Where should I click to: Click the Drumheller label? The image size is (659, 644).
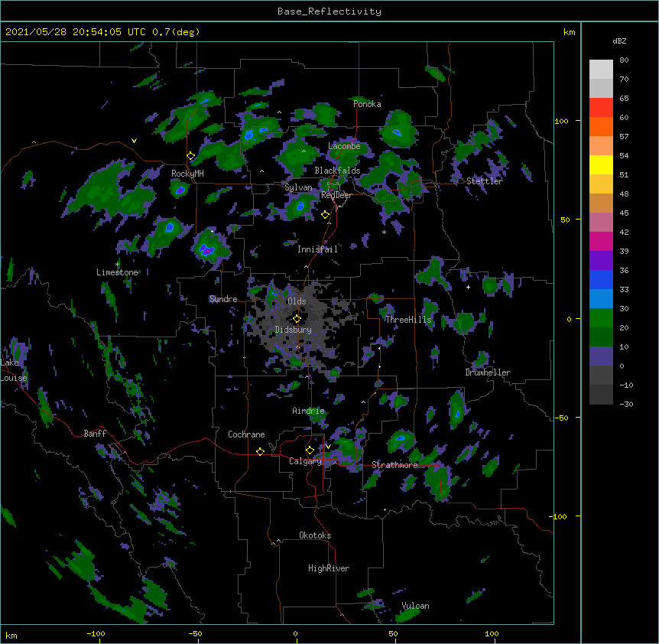pos(488,372)
